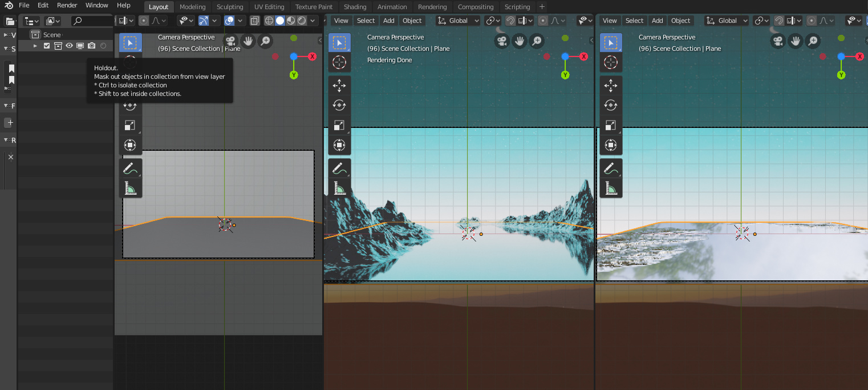Viewport: 868px width, 390px height.
Task: Select Measure tool in left viewport
Action: click(x=130, y=188)
